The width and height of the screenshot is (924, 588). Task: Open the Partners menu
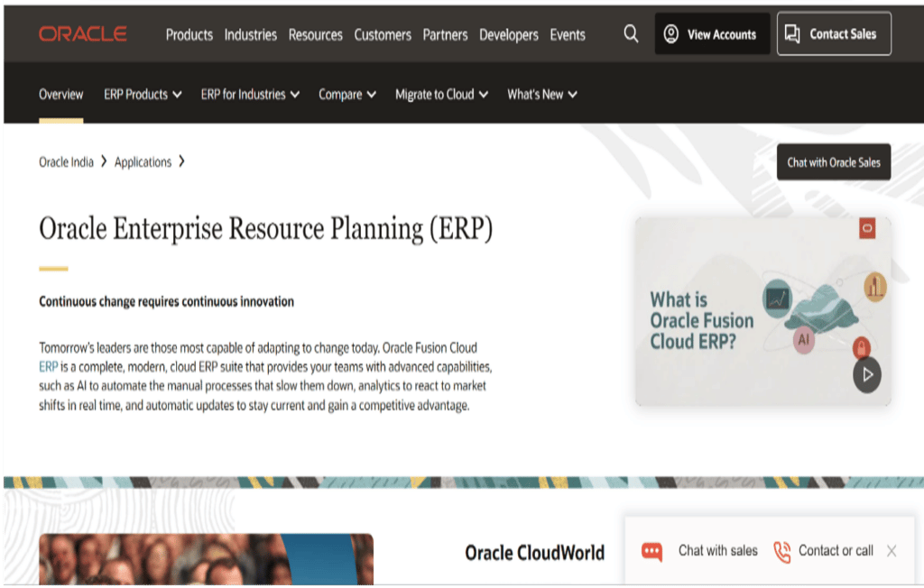click(445, 35)
